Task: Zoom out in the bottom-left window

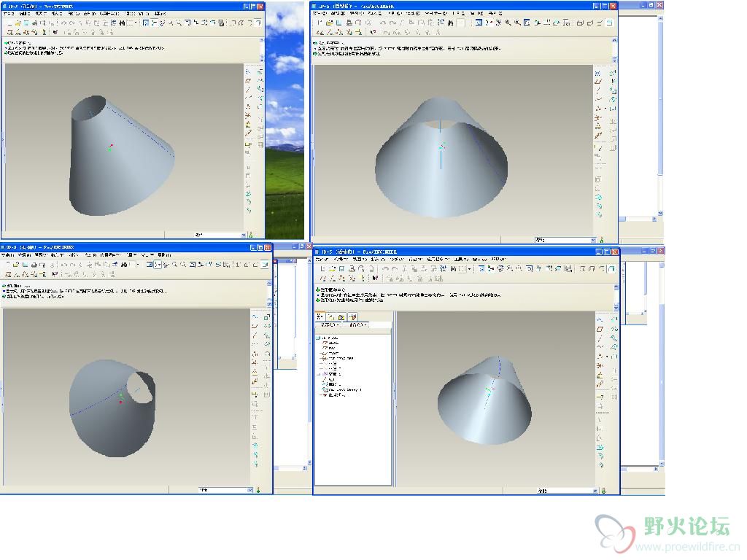Action: point(183,265)
